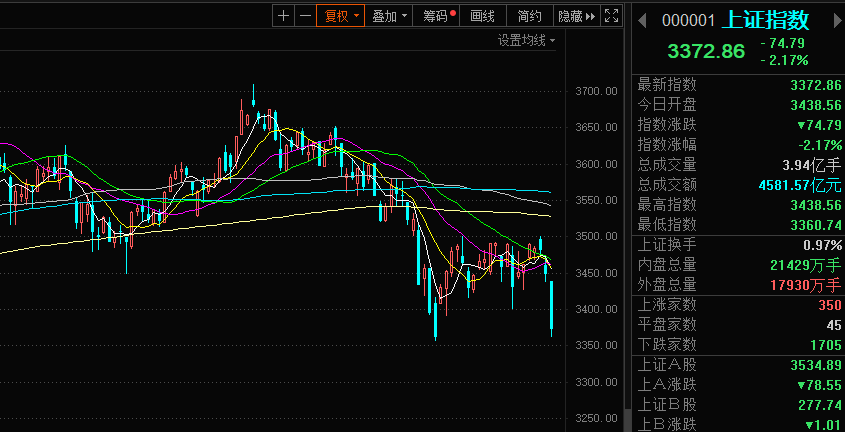Expand the 叠加 overlay dropdown
Image resolution: width=845 pixels, height=432 pixels.
388,15
